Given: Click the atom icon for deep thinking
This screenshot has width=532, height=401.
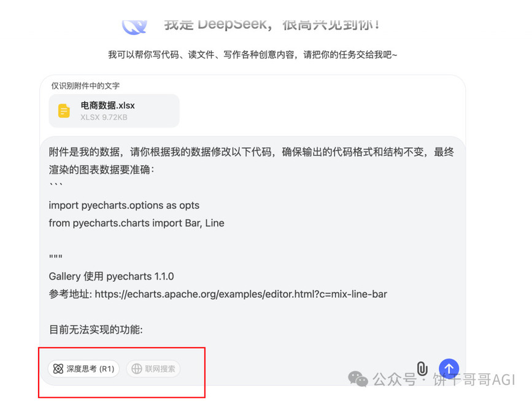Looking at the screenshot, I should click(58, 368).
